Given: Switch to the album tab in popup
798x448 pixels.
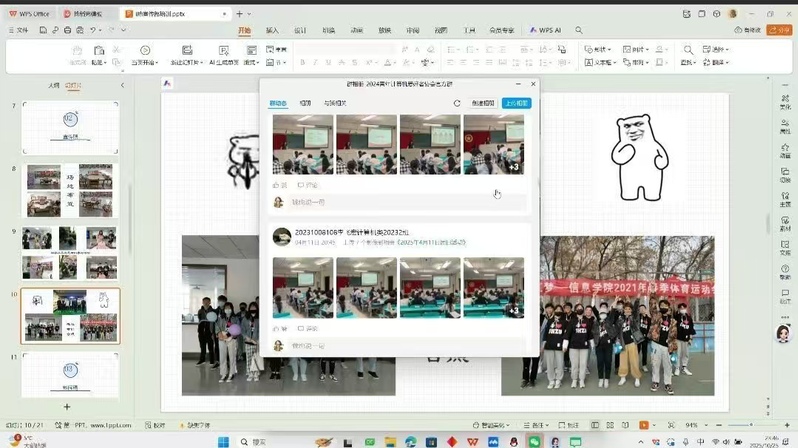Looking at the screenshot, I should click(305, 103).
